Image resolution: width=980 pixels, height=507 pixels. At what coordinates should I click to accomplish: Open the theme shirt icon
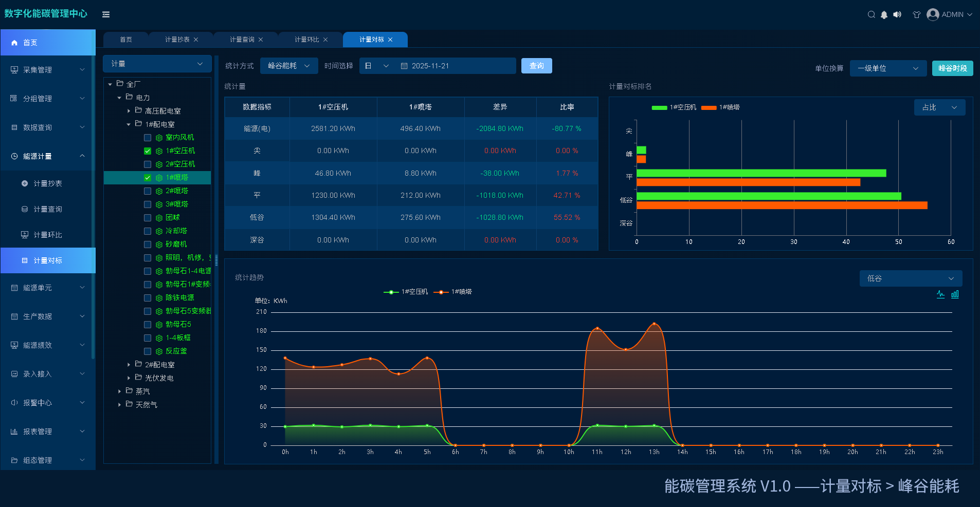916,14
